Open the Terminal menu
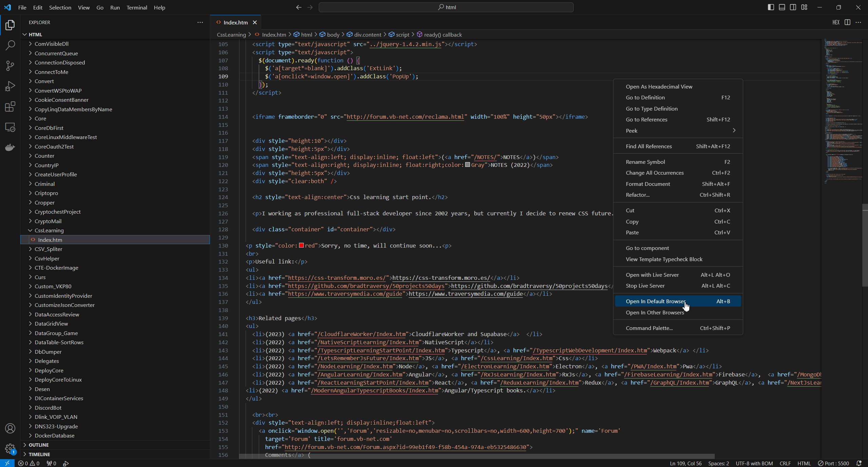Image resolution: width=868 pixels, height=467 pixels. pos(137,7)
